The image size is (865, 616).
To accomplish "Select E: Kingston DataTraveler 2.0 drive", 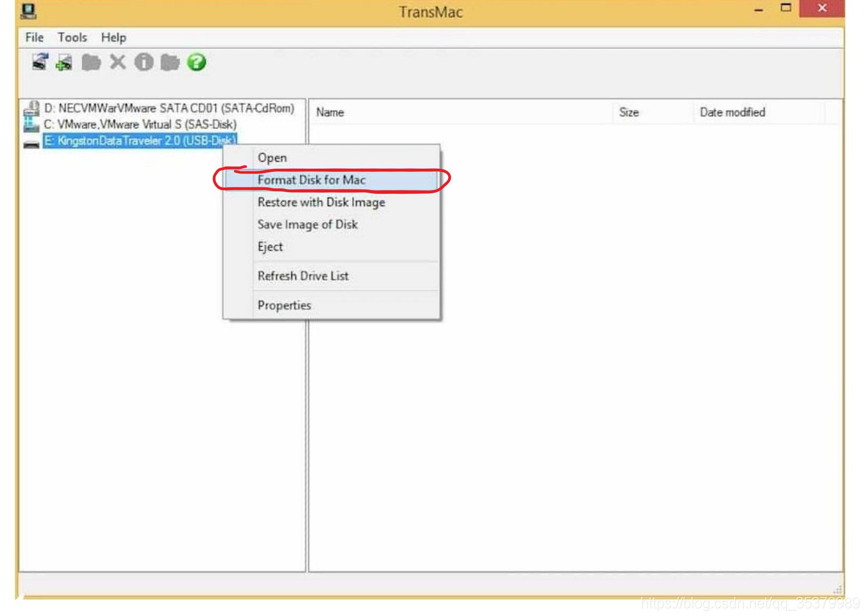I will (x=140, y=141).
